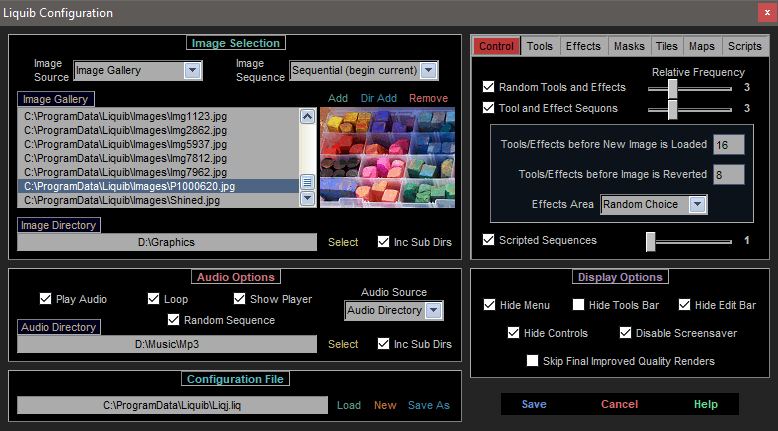Click Dir Add above the gallery

[379, 98]
